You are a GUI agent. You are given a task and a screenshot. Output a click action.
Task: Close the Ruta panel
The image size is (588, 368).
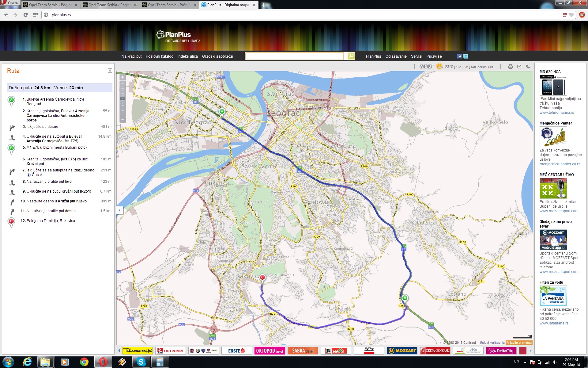110,71
